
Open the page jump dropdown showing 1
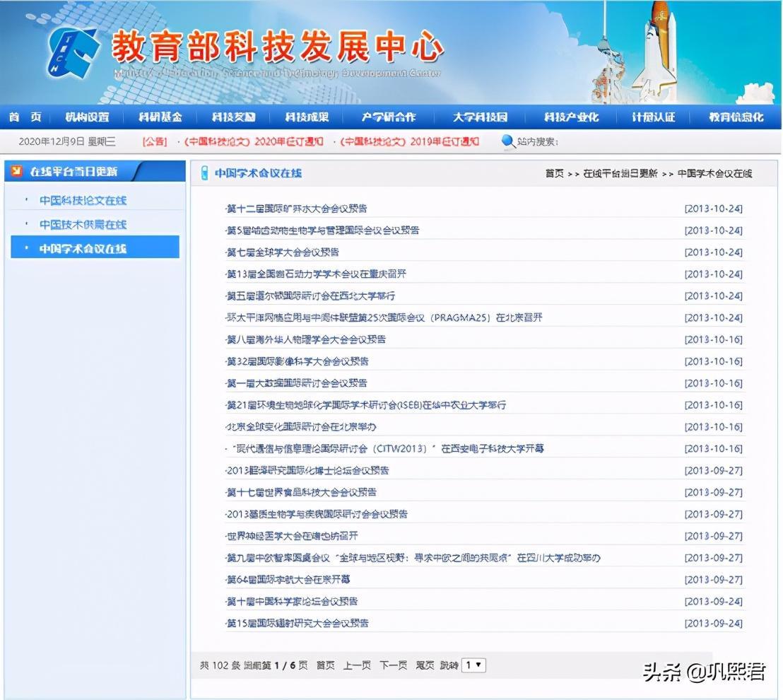473,665
